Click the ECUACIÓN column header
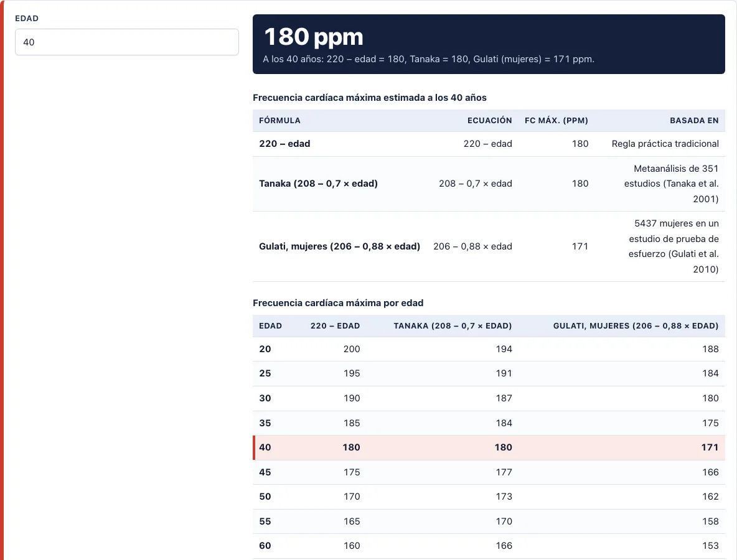737x560 pixels. click(489, 120)
